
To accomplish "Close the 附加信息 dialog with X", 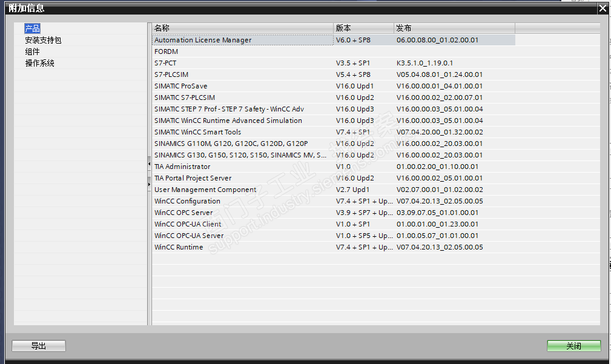I will point(603,8).
